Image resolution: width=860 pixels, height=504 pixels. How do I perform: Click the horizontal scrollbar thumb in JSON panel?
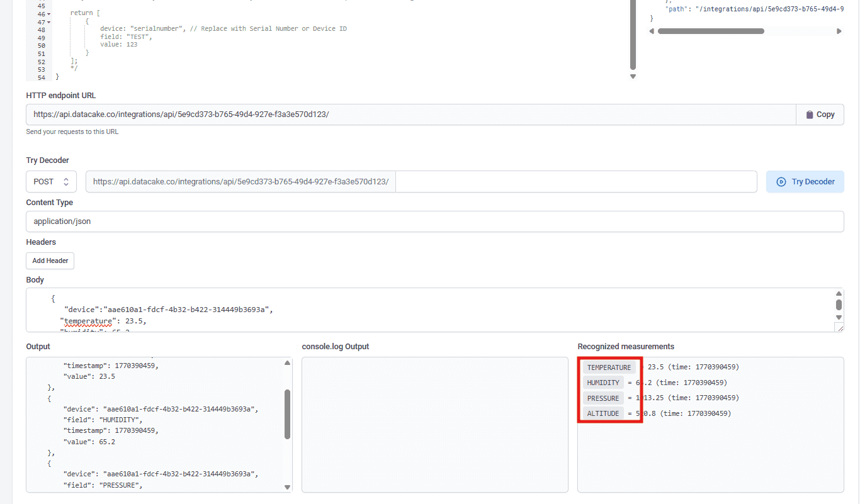(x=711, y=31)
